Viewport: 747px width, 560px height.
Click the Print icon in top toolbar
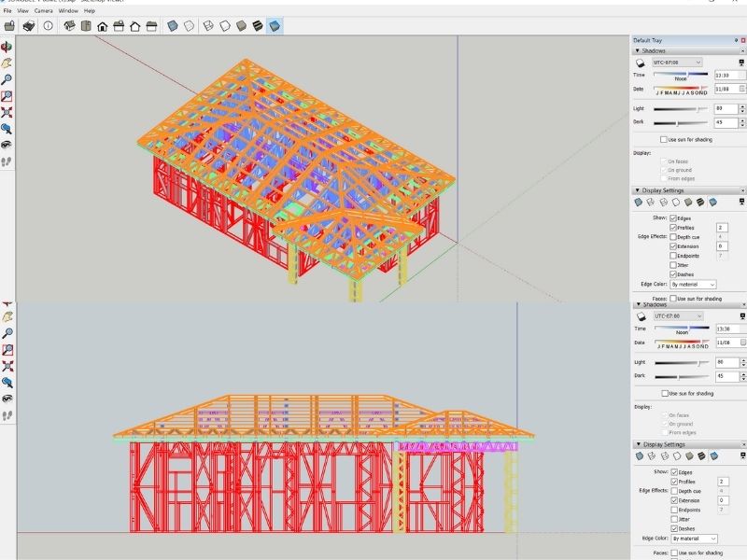(29, 26)
